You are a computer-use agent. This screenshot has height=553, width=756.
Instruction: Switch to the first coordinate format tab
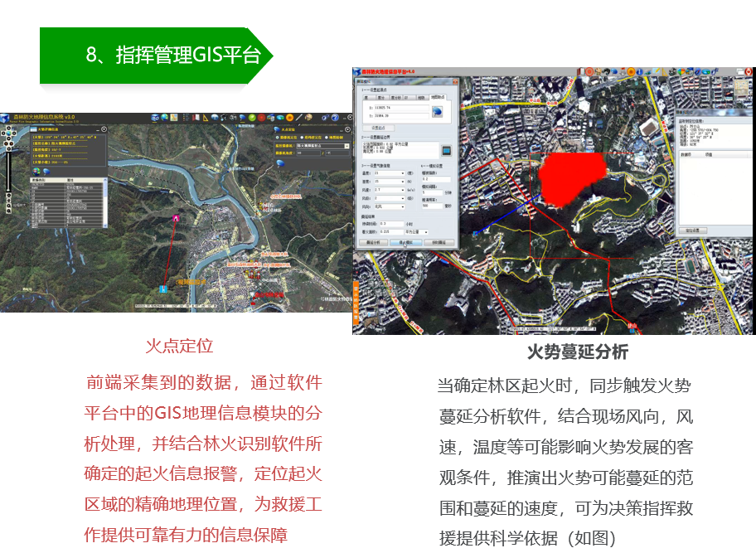pyautogui.click(x=368, y=97)
